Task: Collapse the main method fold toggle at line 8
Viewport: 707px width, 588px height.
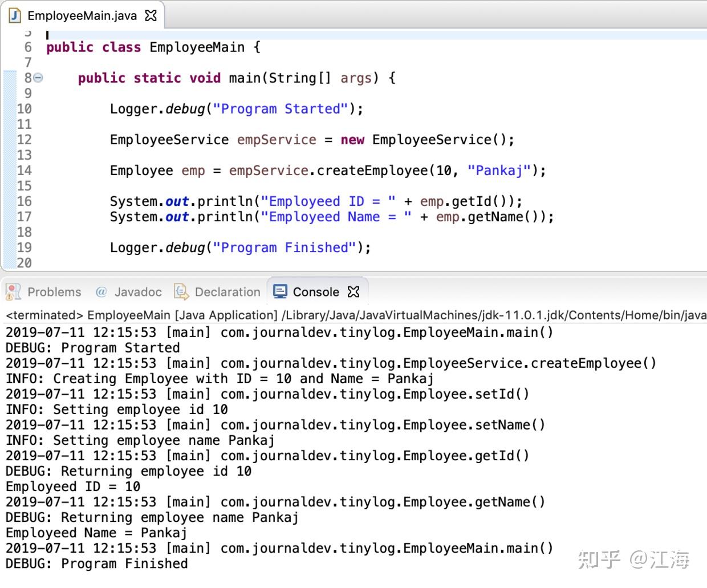Action: (x=38, y=78)
